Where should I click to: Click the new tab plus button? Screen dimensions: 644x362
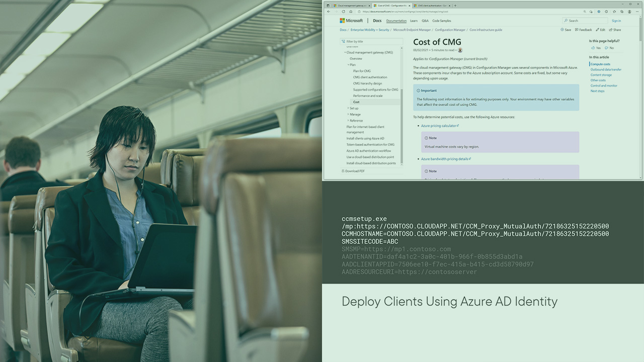455,6
